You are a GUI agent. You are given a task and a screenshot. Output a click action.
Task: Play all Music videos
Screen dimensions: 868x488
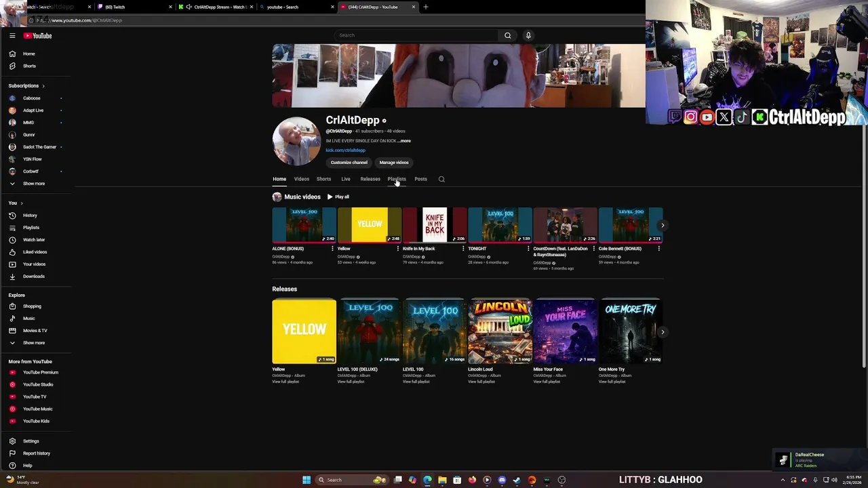(338, 197)
